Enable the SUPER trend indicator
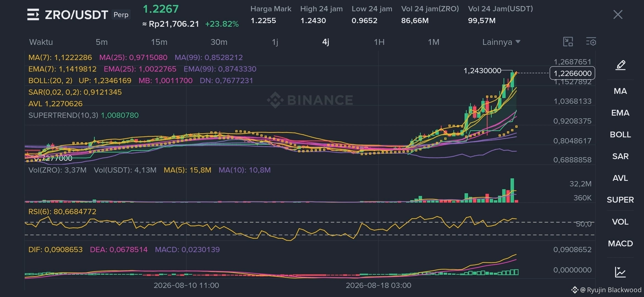This screenshot has width=644, height=297. [620, 200]
